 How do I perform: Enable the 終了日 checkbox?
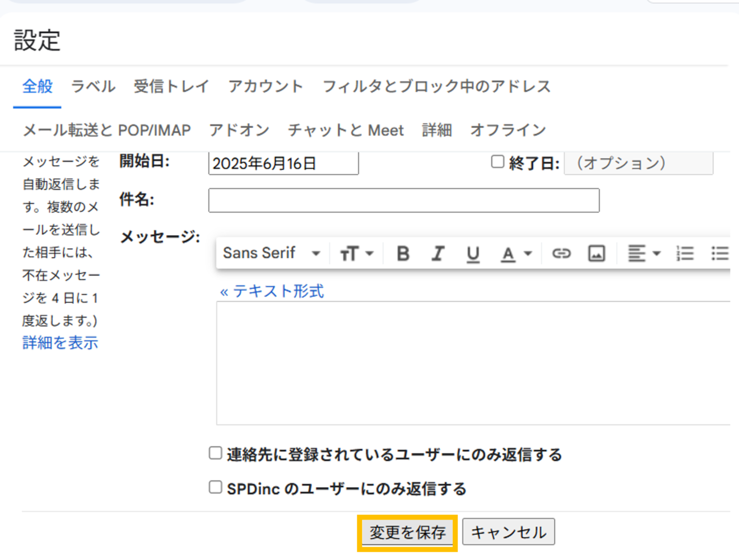498,162
